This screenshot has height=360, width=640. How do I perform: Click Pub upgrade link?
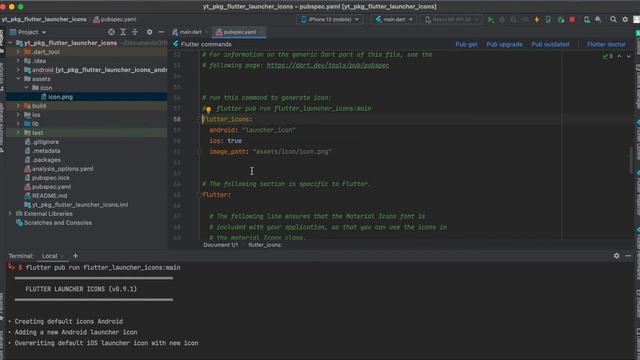pyautogui.click(x=504, y=44)
